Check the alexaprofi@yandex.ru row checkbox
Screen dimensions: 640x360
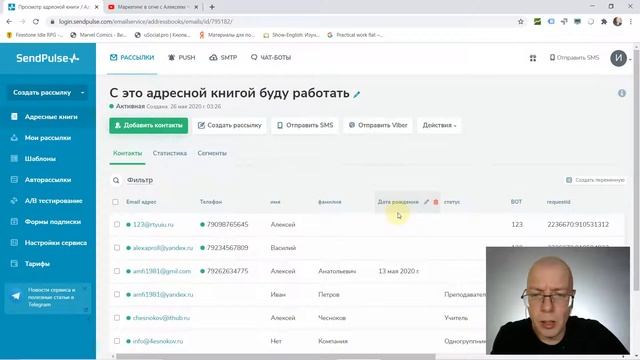pos(117,248)
